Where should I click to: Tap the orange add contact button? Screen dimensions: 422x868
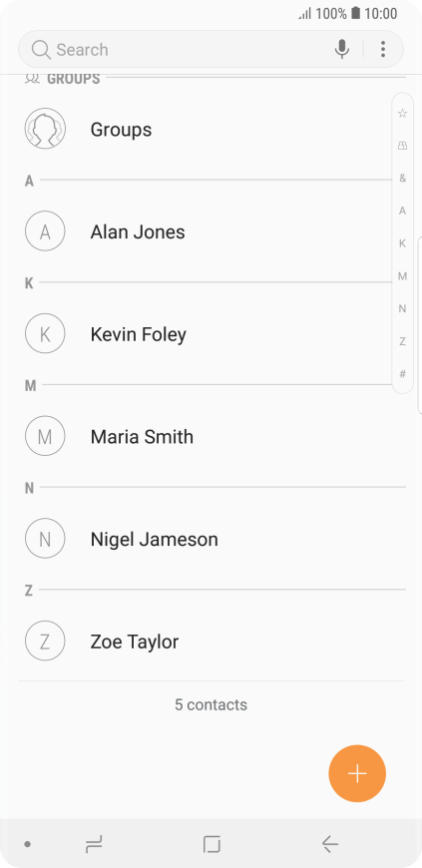[x=357, y=773]
